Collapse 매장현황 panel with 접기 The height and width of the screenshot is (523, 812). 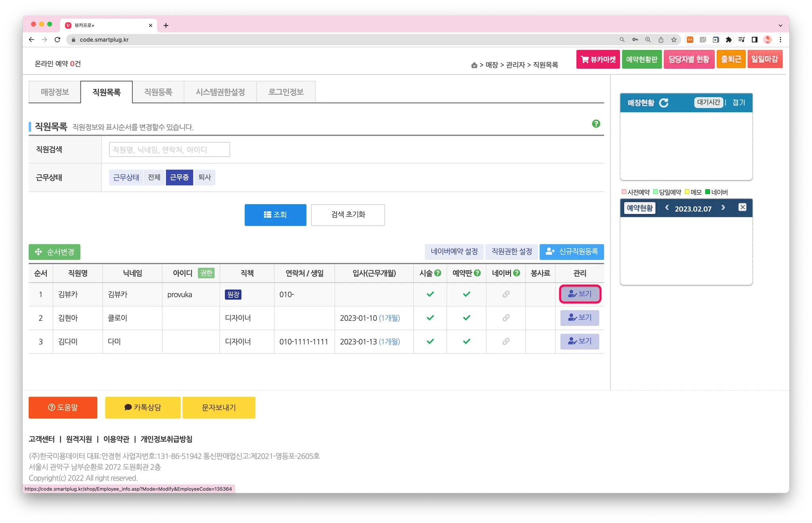[739, 103]
